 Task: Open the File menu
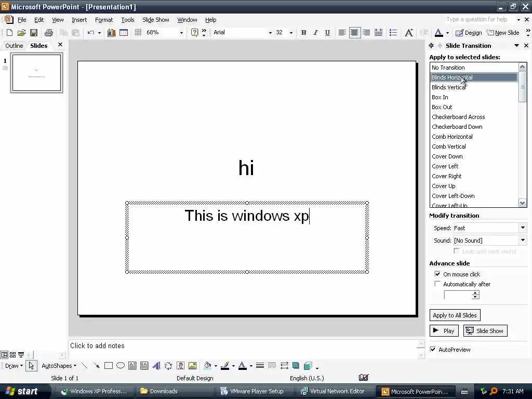pos(22,20)
